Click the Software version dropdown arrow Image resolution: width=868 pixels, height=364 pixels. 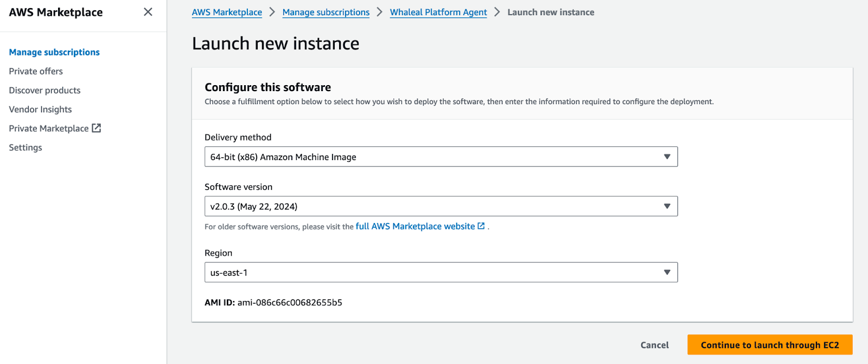tap(667, 206)
